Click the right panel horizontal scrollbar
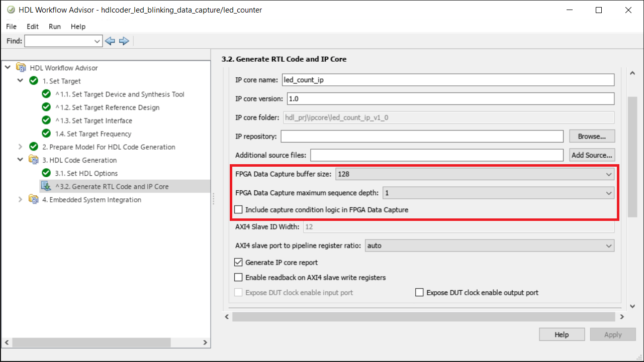 (x=423, y=317)
